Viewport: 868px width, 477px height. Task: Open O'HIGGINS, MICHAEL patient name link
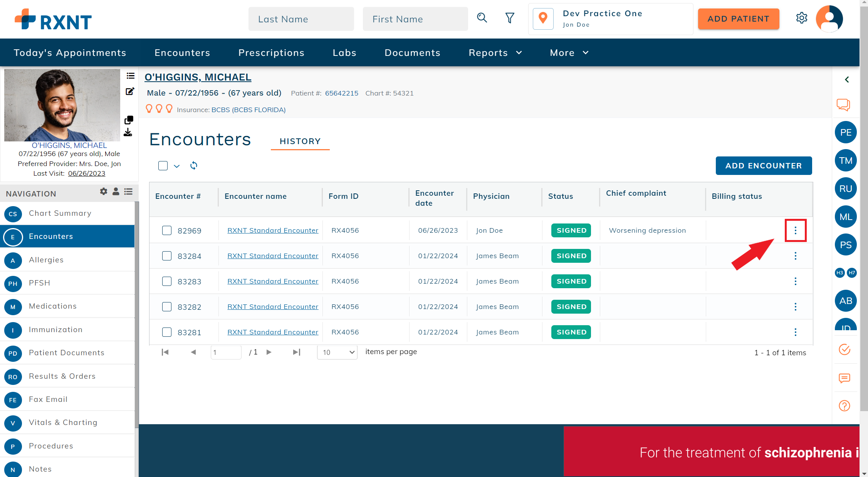pos(198,77)
